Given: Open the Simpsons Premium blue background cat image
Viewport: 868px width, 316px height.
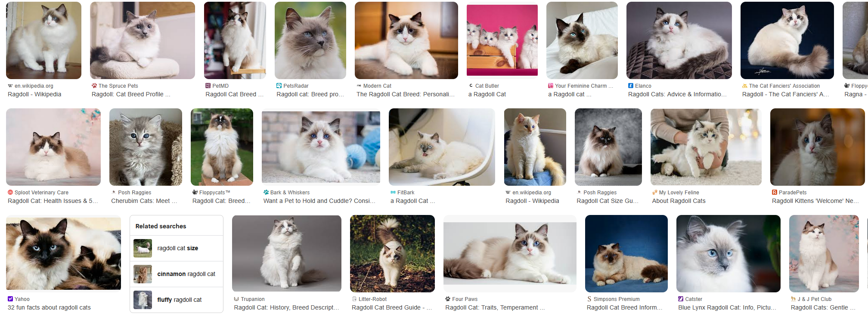Looking at the screenshot, I should click(626, 254).
